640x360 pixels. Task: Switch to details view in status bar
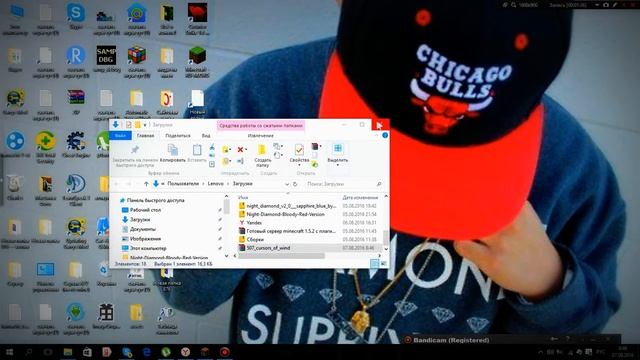click(x=374, y=264)
